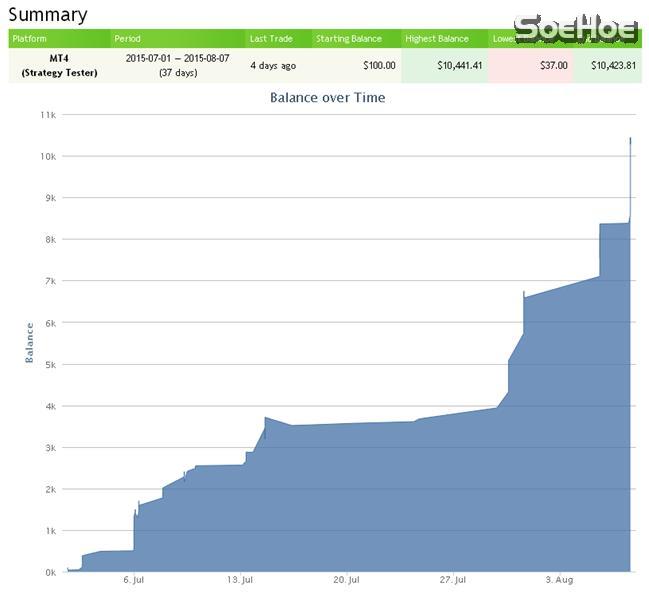Select the Platform column header
649x594 pixels.
pos(30,39)
